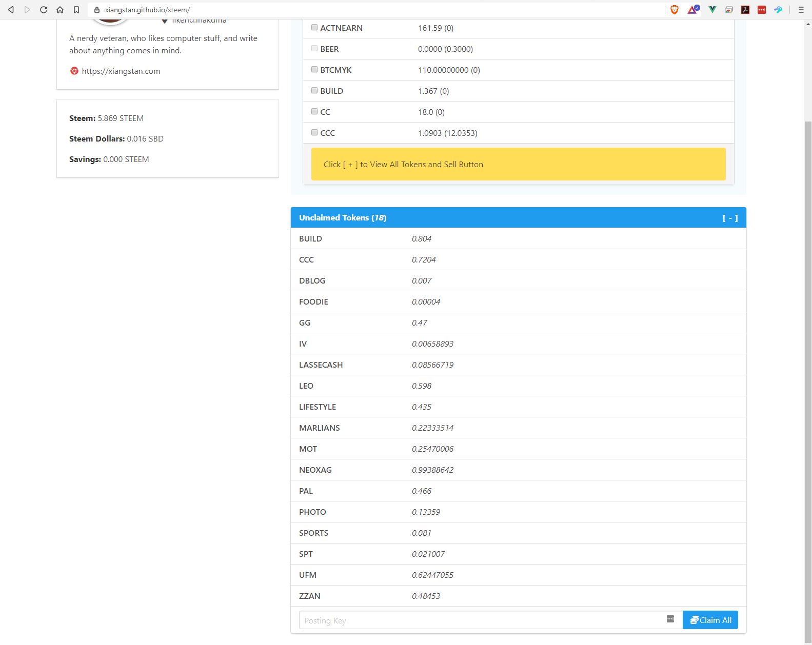Check the CC token checkbox
Screen dimensions: 812x645
[x=314, y=111]
